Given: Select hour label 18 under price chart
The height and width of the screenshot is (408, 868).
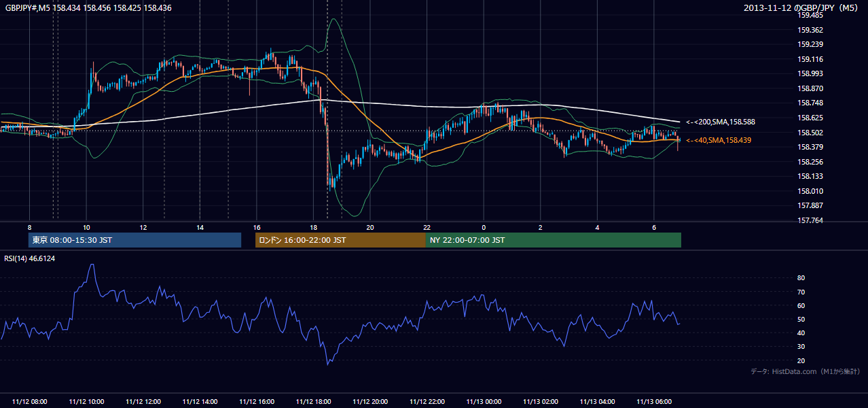Looking at the screenshot, I should (313, 227).
